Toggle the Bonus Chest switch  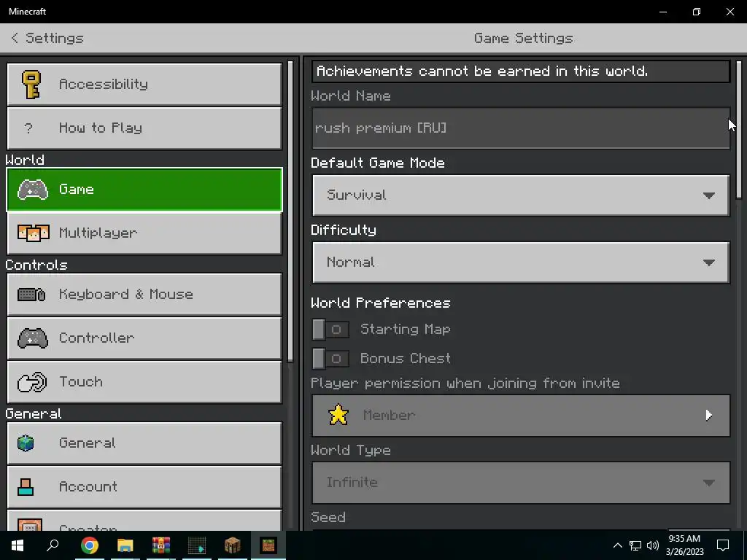point(330,359)
